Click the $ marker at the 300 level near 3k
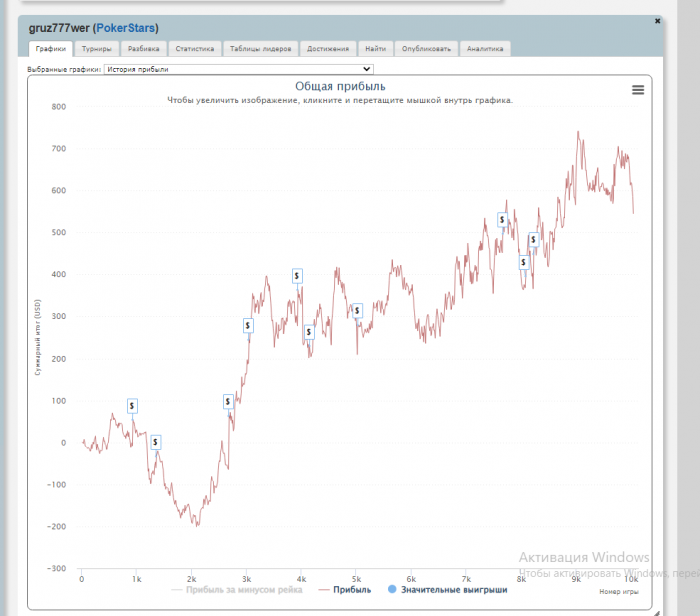The width and height of the screenshot is (700, 616). coord(248,325)
